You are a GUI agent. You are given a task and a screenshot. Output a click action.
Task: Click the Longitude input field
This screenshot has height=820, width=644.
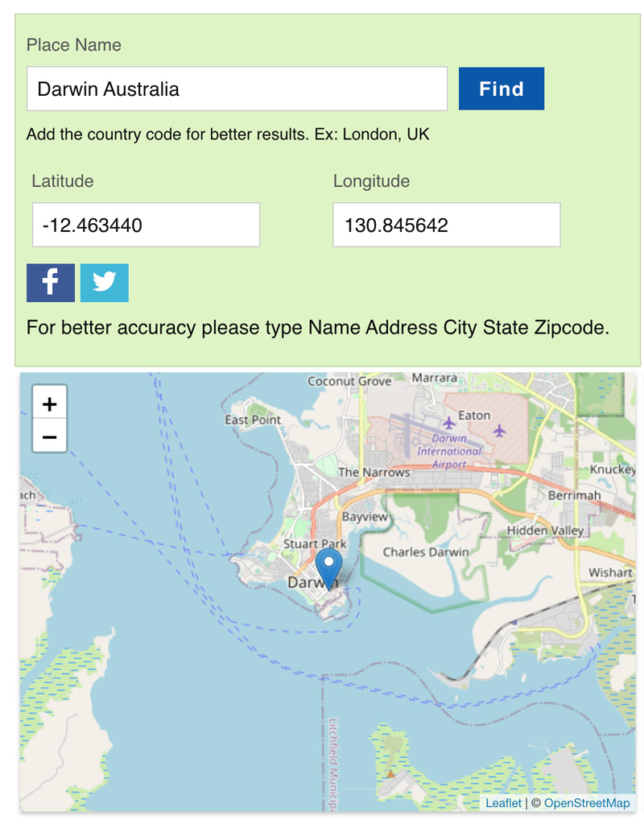click(447, 225)
